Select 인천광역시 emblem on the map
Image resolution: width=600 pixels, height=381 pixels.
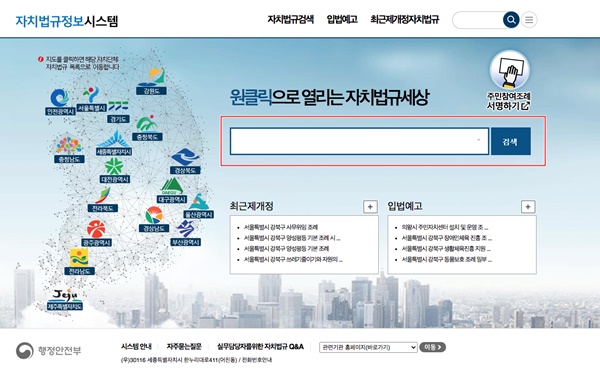point(60,102)
